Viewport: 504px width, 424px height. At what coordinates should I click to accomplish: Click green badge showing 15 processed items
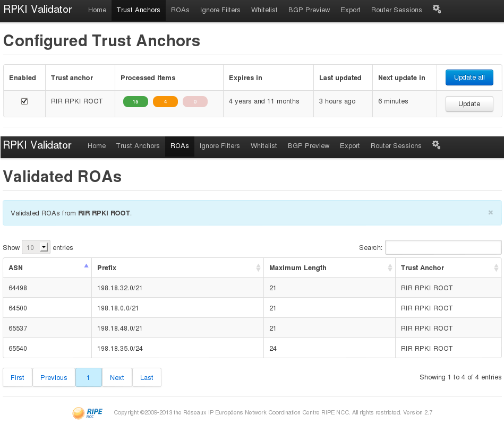click(135, 101)
